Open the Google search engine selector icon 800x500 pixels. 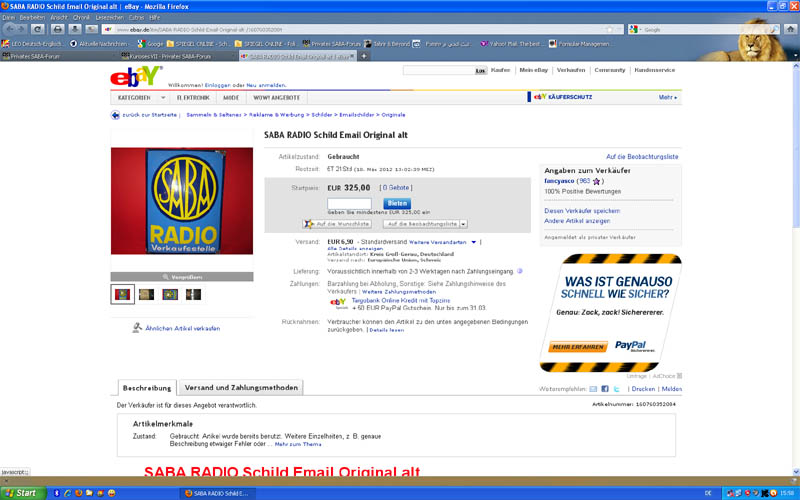[x=634, y=30]
